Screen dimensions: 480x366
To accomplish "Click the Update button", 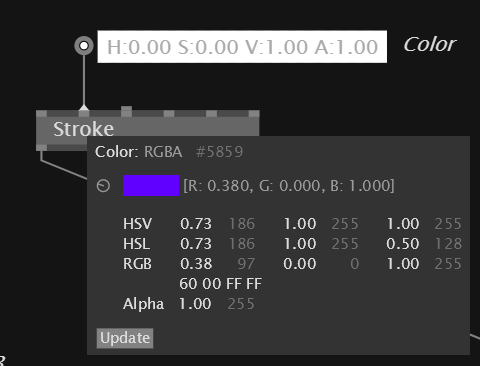I will (125, 338).
